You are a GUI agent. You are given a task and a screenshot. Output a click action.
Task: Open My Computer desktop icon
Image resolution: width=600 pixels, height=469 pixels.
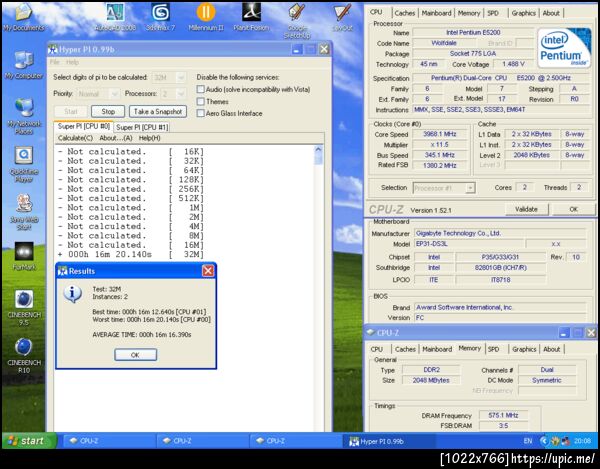tap(24, 64)
